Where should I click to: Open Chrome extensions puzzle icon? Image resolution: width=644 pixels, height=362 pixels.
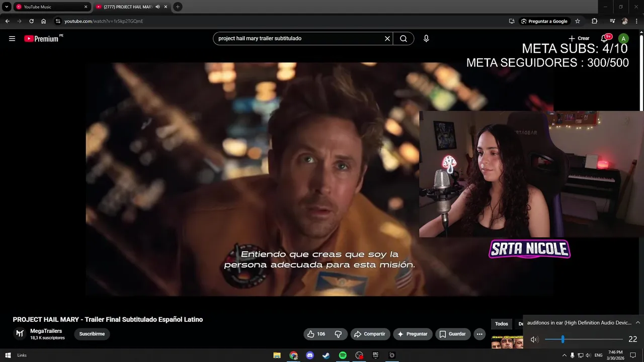(x=595, y=21)
